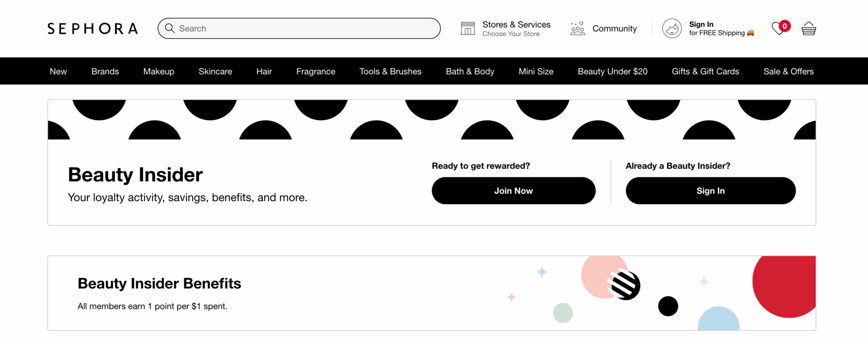The width and height of the screenshot is (868, 340).
Task: Open the New menu
Action: [x=58, y=71]
